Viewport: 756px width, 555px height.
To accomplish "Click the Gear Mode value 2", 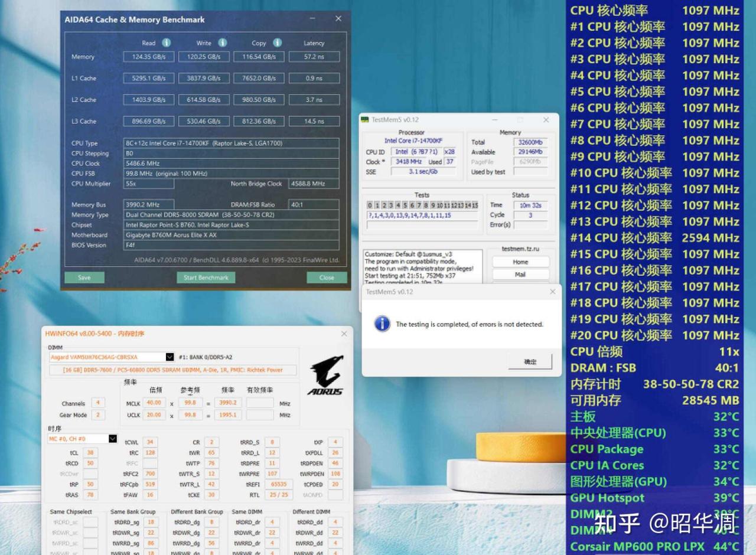I will [97, 415].
